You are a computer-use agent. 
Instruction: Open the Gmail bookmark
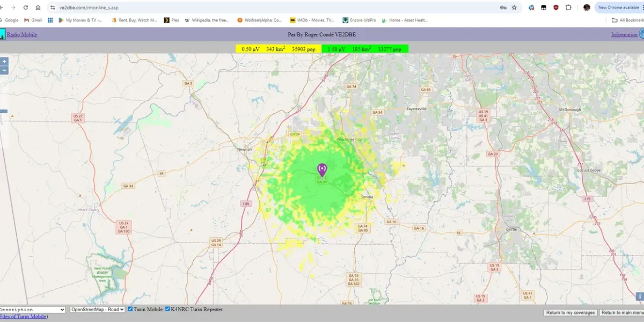(33, 20)
